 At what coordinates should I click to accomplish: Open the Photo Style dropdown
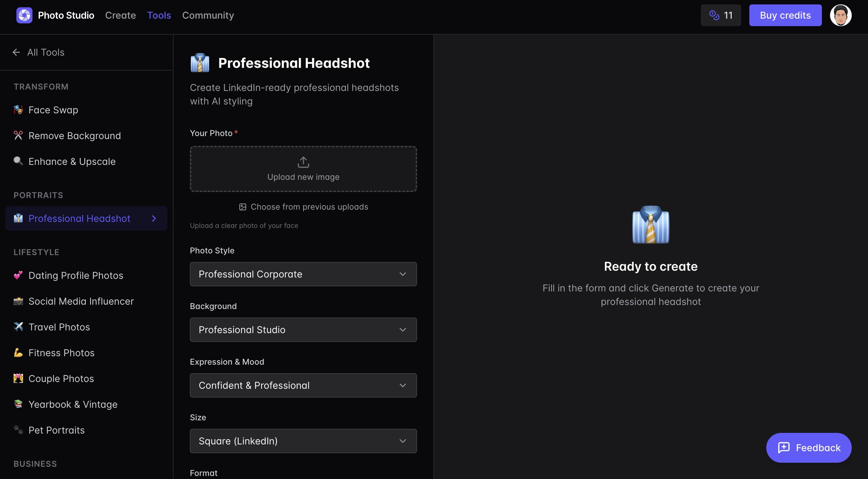point(303,274)
